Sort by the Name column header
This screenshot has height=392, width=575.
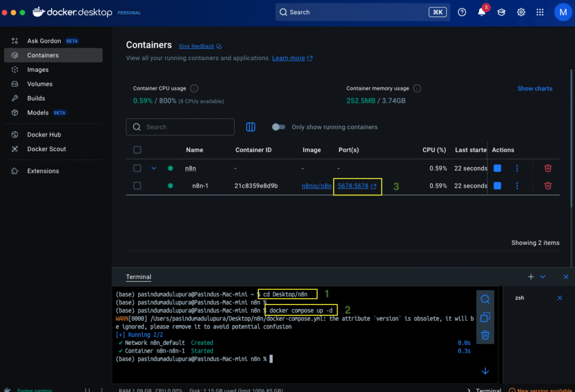click(x=194, y=149)
